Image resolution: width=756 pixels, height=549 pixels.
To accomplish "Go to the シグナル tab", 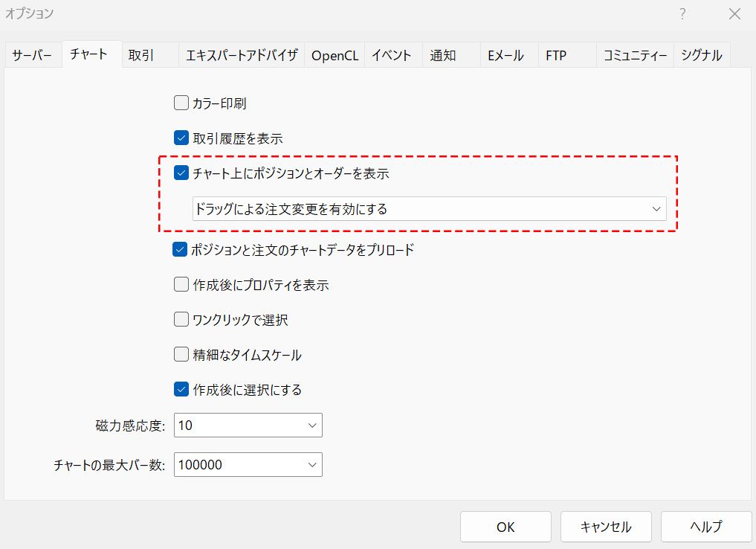I will coord(701,55).
